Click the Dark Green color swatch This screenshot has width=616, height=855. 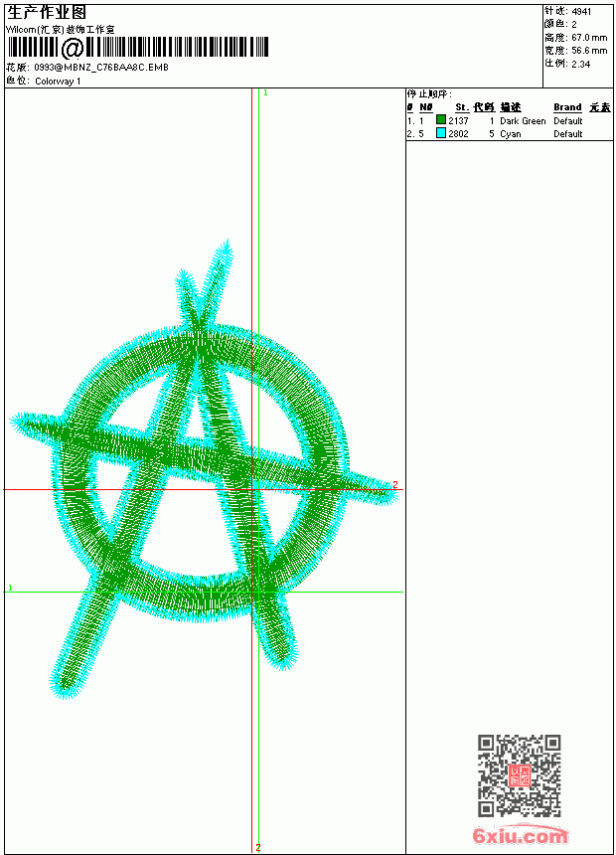pyautogui.click(x=441, y=120)
